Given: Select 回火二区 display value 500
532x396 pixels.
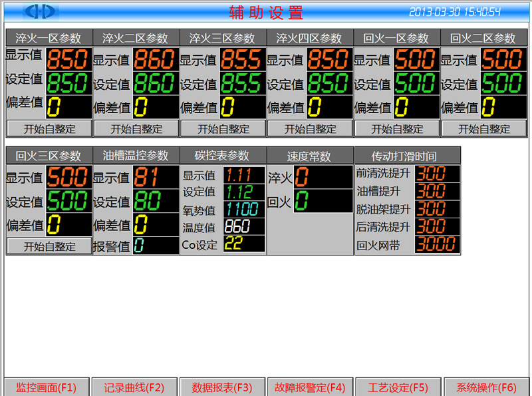Looking at the screenshot, I should 503,59.
